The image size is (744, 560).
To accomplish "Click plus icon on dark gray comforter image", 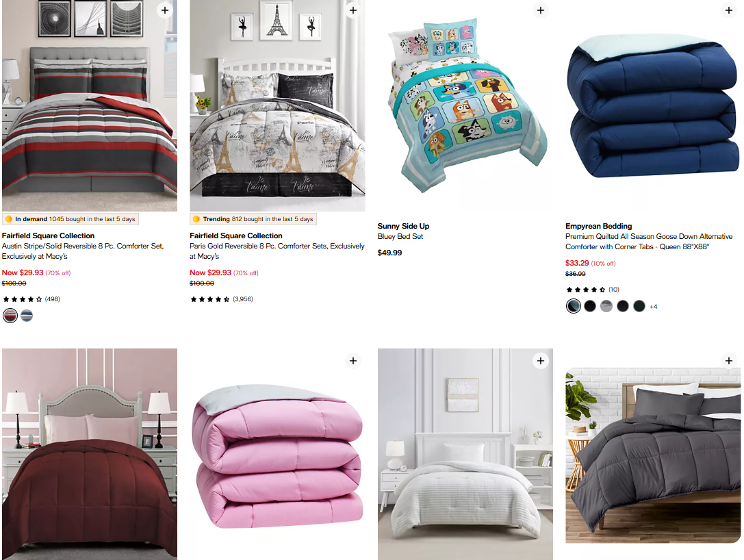I will [x=729, y=361].
